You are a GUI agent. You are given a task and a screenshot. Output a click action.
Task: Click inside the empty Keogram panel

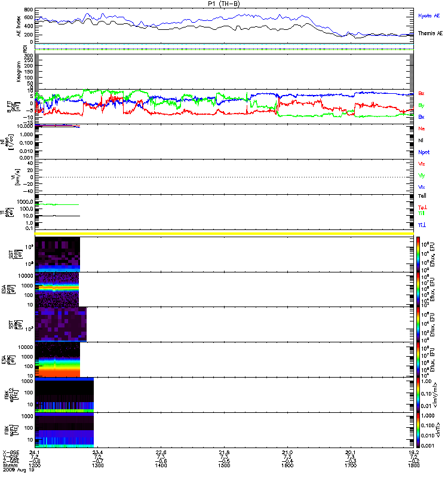pyautogui.click(x=224, y=71)
